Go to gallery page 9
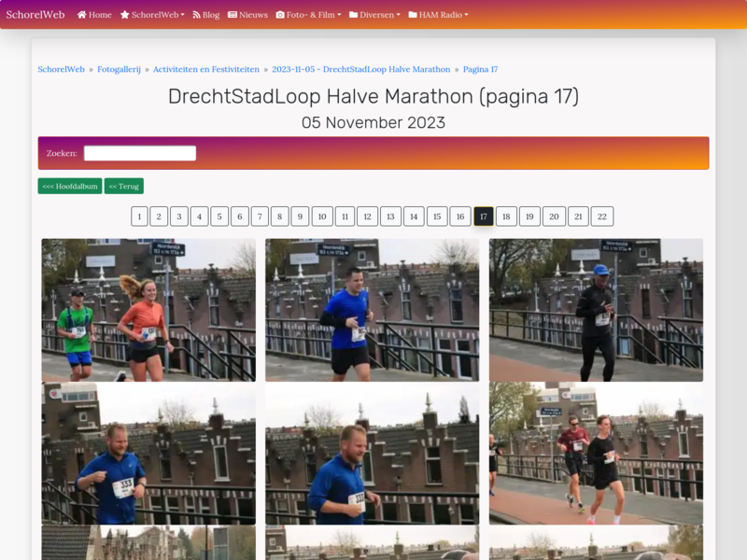This screenshot has height=560, width=747. [x=300, y=217]
